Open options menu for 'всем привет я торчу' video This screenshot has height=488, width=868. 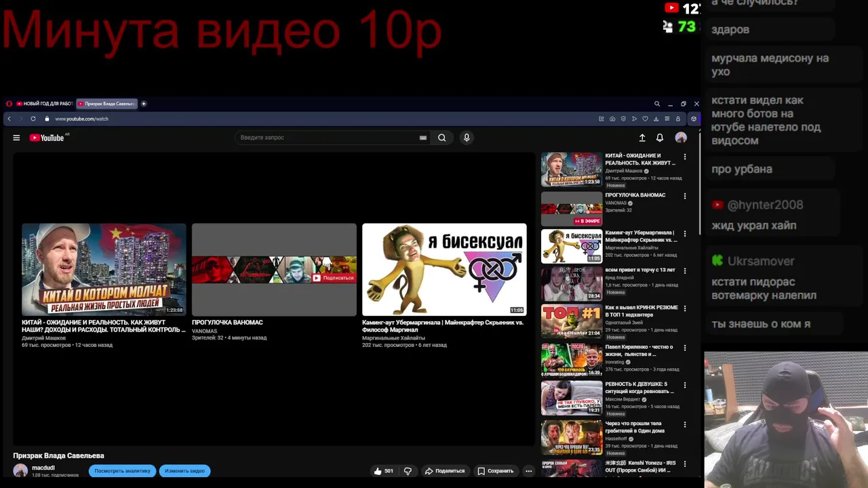click(685, 270)
